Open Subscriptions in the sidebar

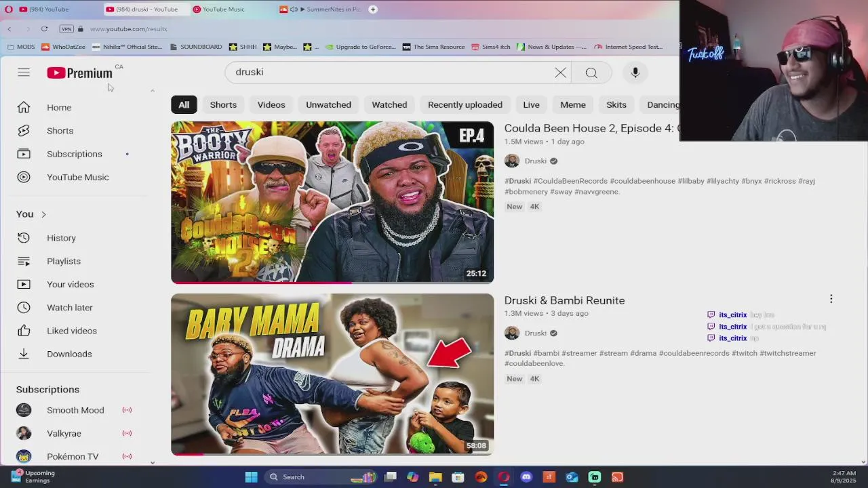[x=74, y=154]
